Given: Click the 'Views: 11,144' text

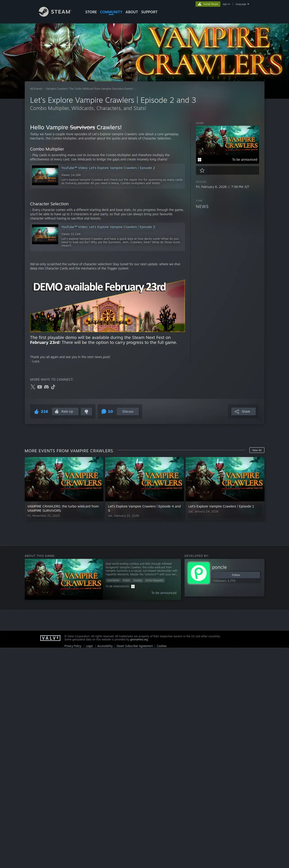Looking at the screenshot, I should click(71, 234).
